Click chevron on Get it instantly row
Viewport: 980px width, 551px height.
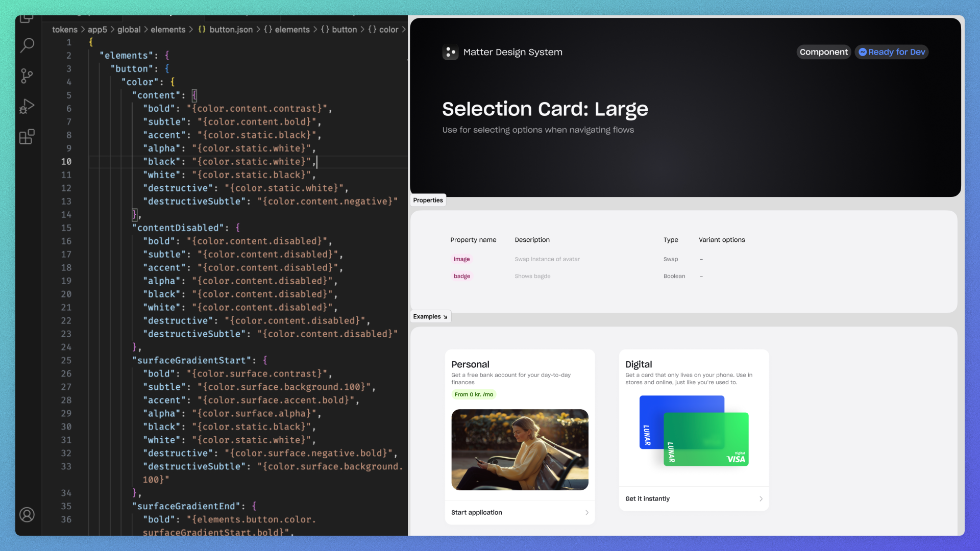click(x=761, y=499)
